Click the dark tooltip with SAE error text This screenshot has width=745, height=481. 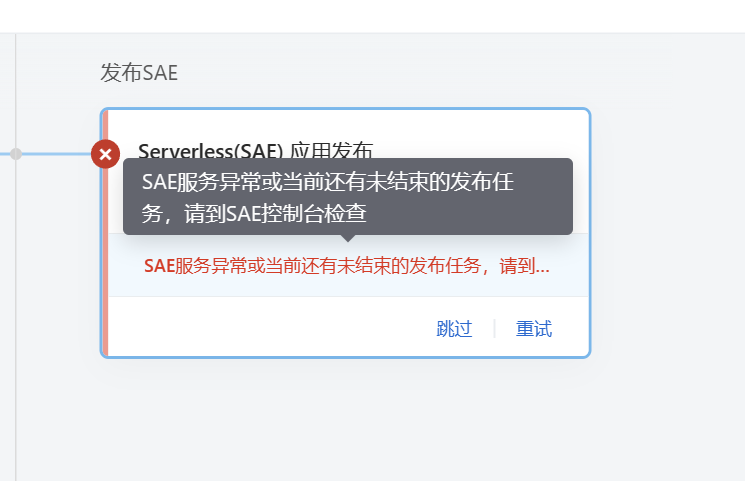coord(348,196)
